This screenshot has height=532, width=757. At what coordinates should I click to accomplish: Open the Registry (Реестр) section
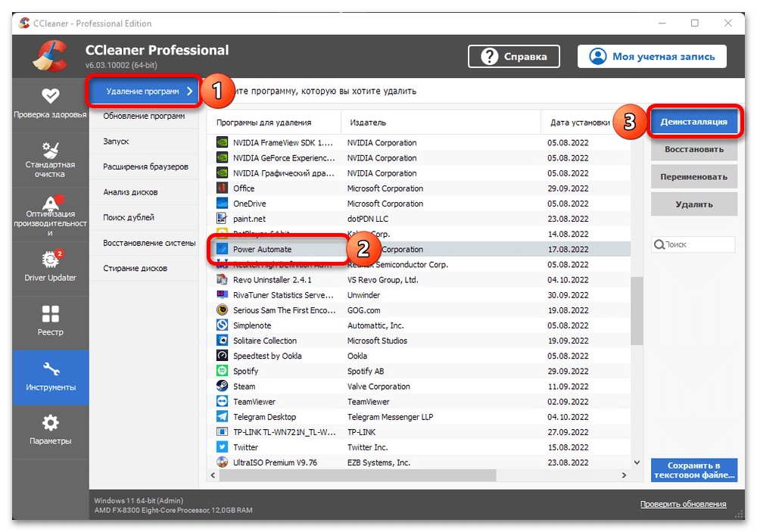[x=50, y=322]
